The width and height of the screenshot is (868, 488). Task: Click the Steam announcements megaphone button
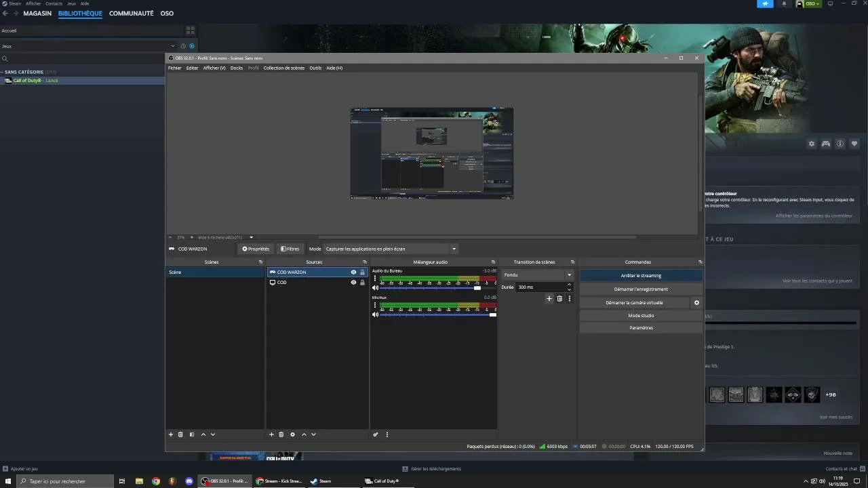coord(765,3)
